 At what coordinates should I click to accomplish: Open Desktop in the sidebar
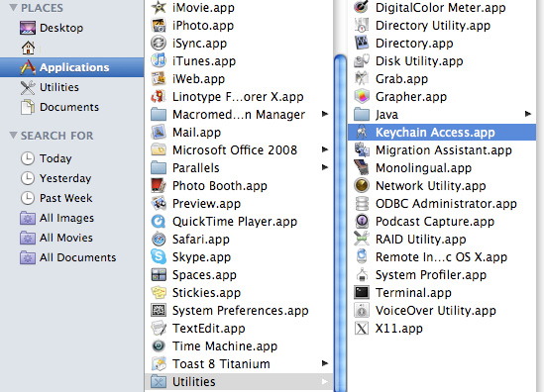(x=71, y=28)
